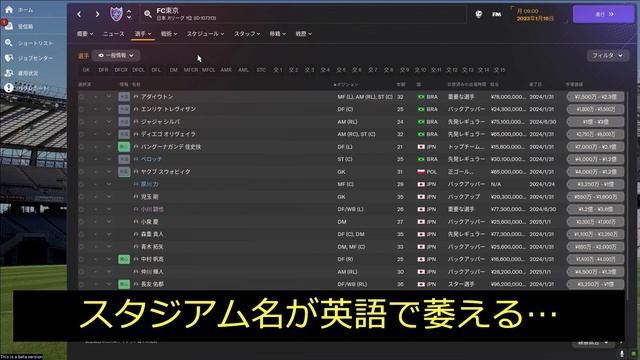Open the 選手 players menu
Image resolution: width=640 pixels, height=360 pixels.
tap(143, 34)
